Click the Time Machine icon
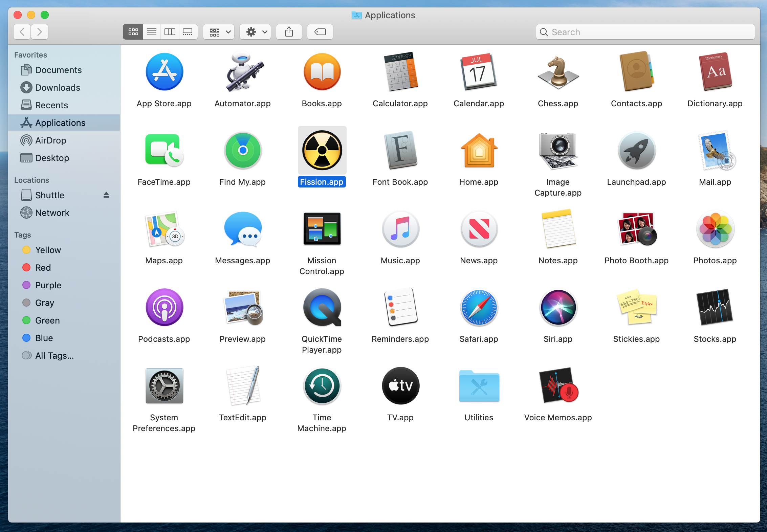Viewport: 767px width, 532px height. pyautogui.click(x=322, y=386)
